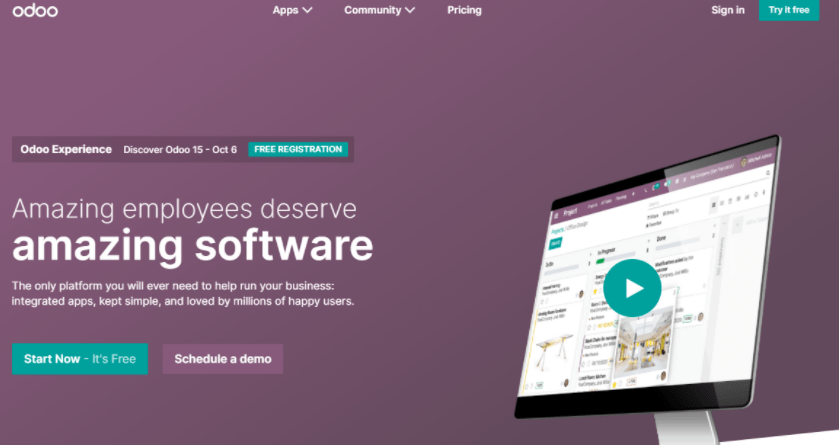This screenshot has width=840, height=446.
Task: Click 'Amazing employees deserve' heading text
Action: [x=184, y=209]
